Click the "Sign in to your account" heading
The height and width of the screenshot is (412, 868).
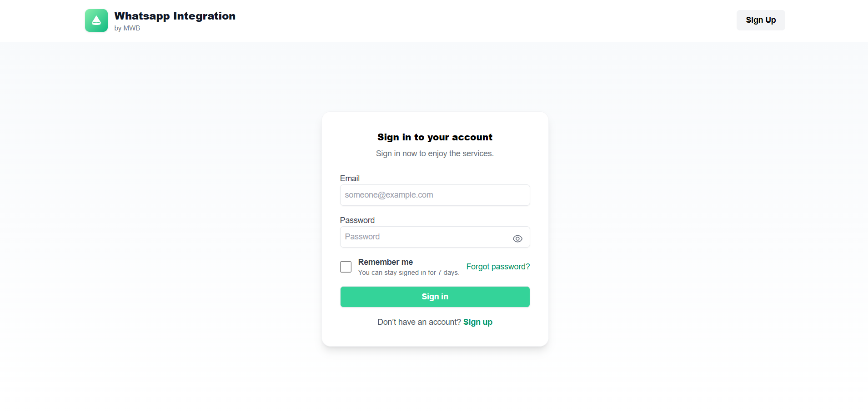click(435, 137)
